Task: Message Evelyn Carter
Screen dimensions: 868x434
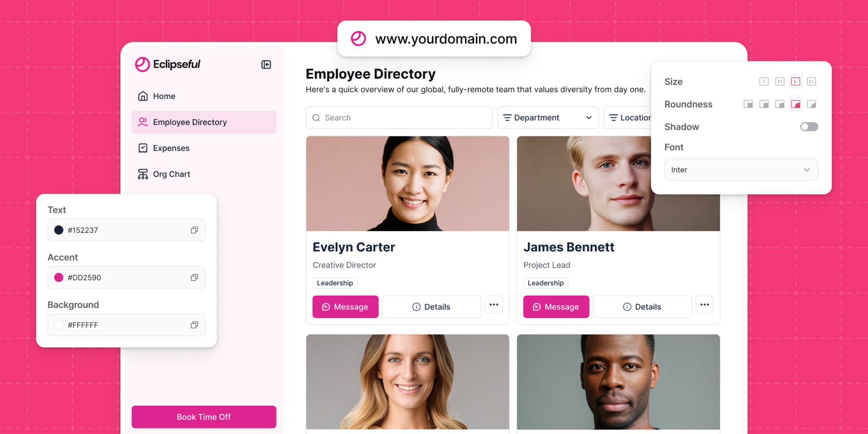Action: coord(345,307)
